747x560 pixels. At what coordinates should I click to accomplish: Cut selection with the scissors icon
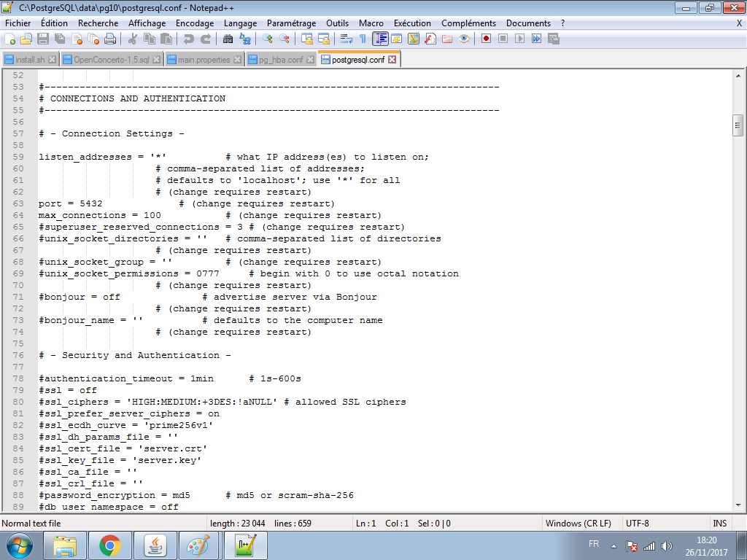[133, 39]
